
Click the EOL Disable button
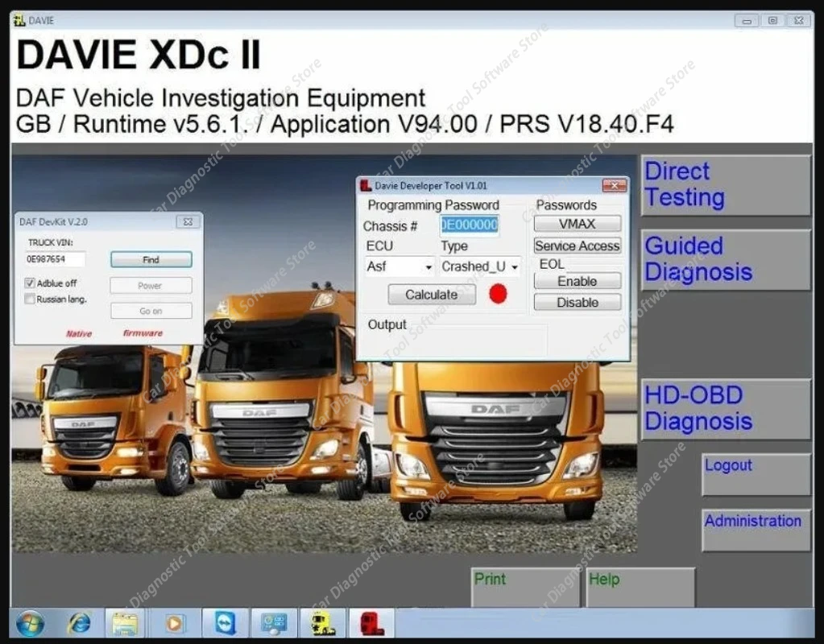tap(577, 302)
